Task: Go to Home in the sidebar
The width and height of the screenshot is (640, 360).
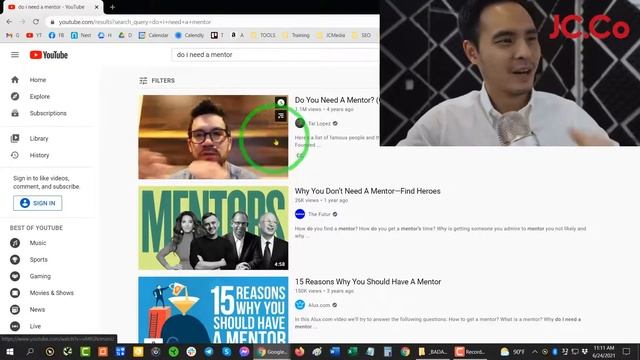Action: (38, 80)
